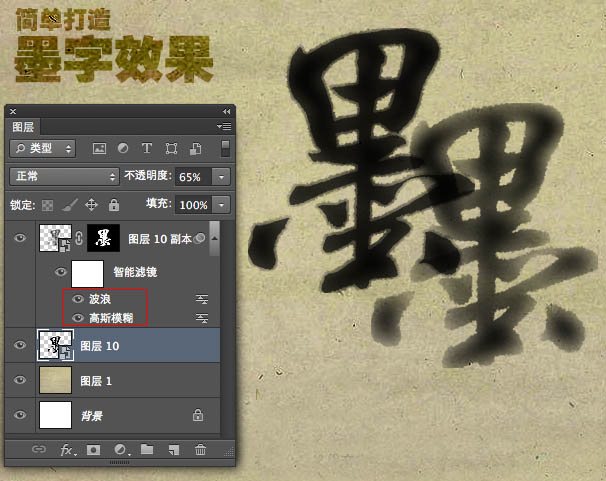This screenshot has height=481, width=606.
Task: Click the delete layer trash icon
Action: pos(200,450)
